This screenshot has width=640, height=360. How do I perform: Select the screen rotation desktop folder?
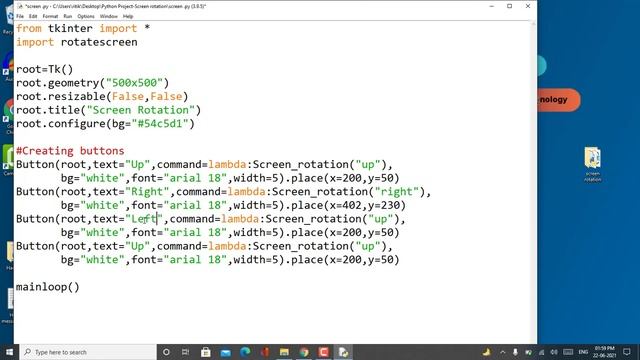point(592,164)
